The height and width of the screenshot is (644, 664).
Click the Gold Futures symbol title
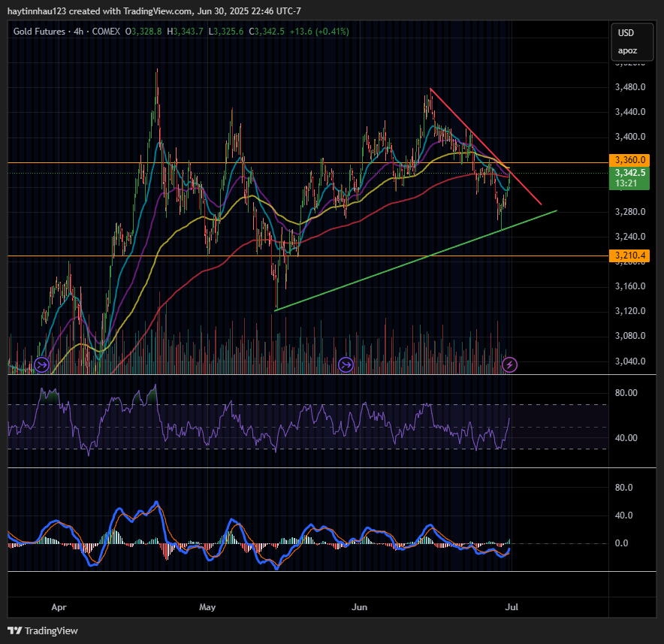pos(39,32)
